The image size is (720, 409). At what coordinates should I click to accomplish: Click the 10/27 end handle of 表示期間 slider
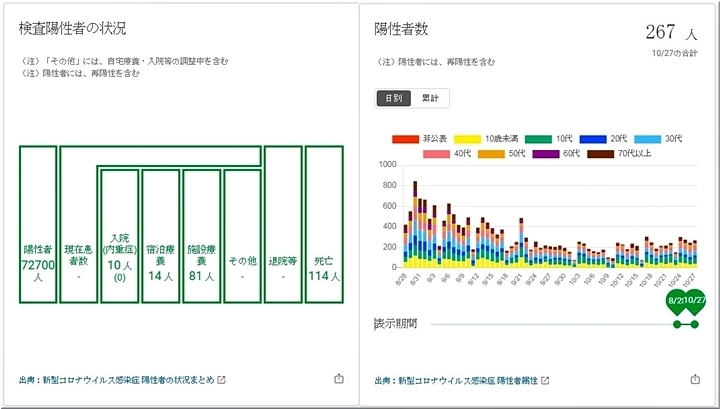click(695, 324)
